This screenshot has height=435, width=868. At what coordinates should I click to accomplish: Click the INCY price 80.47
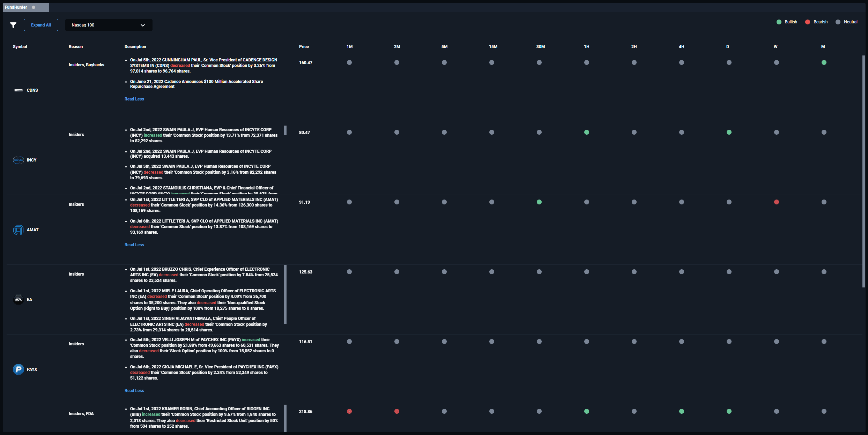coord(304,133)
